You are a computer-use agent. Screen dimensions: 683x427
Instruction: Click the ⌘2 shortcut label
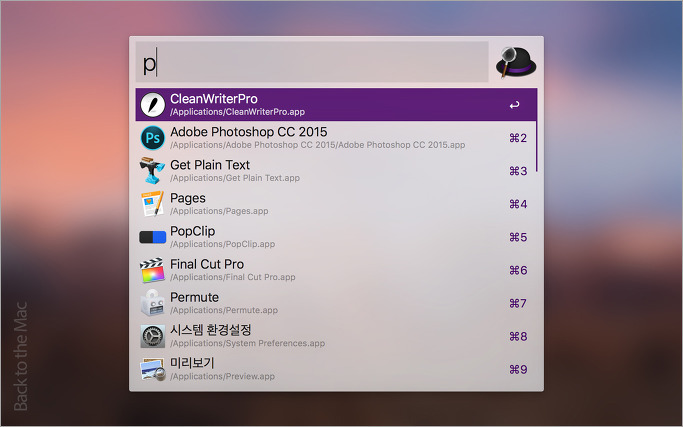(518, 138)
